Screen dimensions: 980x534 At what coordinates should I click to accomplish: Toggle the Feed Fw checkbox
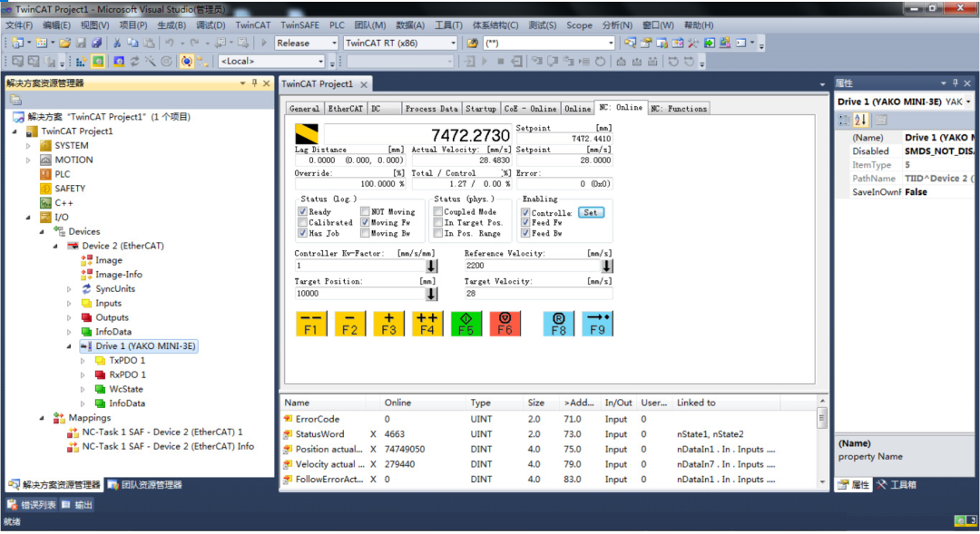[x=525, y=223]
